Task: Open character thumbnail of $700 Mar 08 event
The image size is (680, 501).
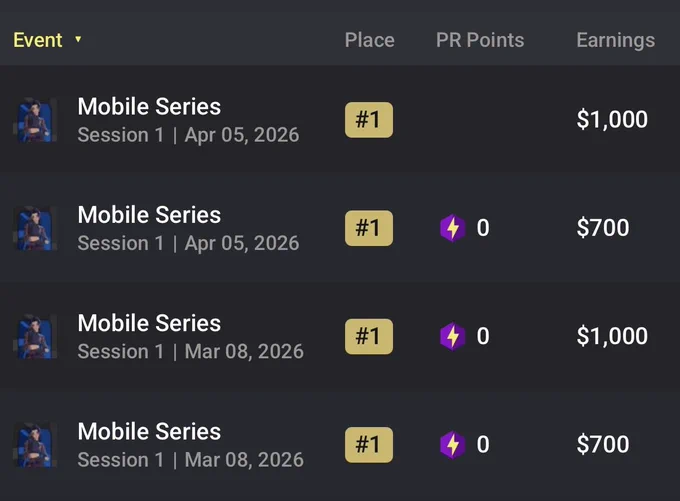Action: point(35,445)
